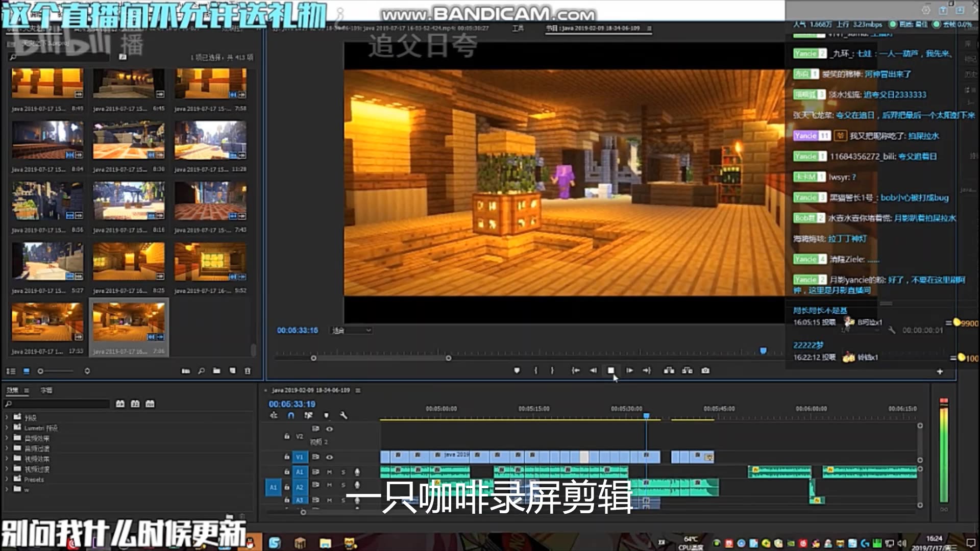Add marker in program monitor
Viewport: 980px width, 551px height.
[x=517, y=370]
